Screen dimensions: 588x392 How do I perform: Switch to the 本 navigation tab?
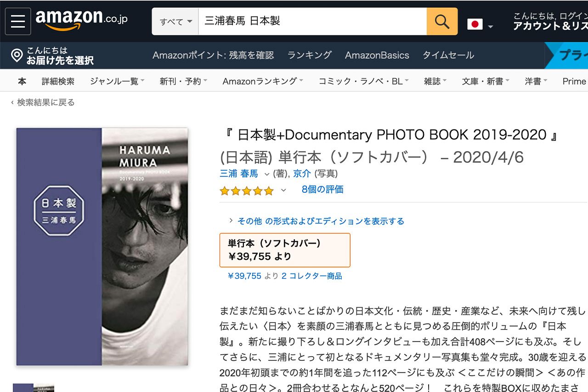point(22,80)
